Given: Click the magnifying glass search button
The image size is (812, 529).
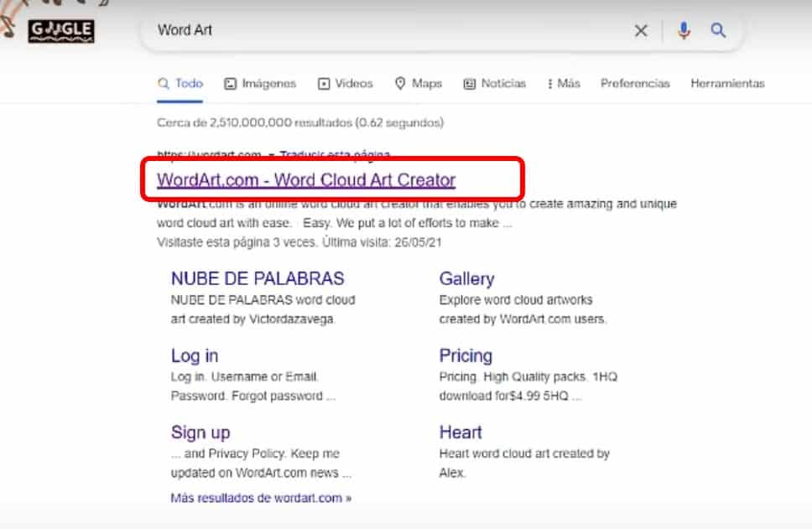Looking at the screenshot, I should pyautogui.click(x=718, y=31).
